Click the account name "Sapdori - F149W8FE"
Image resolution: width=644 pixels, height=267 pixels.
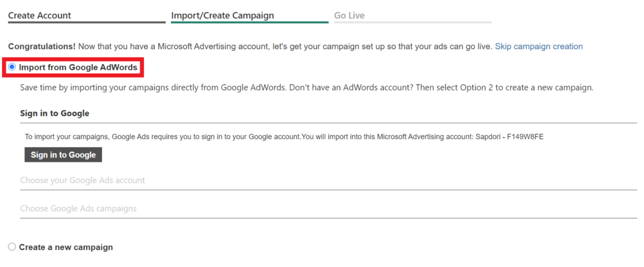tap(508, 136)
